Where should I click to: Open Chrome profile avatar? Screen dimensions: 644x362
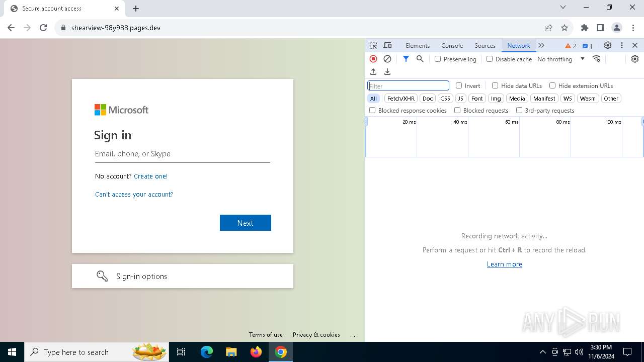[617, 28]
